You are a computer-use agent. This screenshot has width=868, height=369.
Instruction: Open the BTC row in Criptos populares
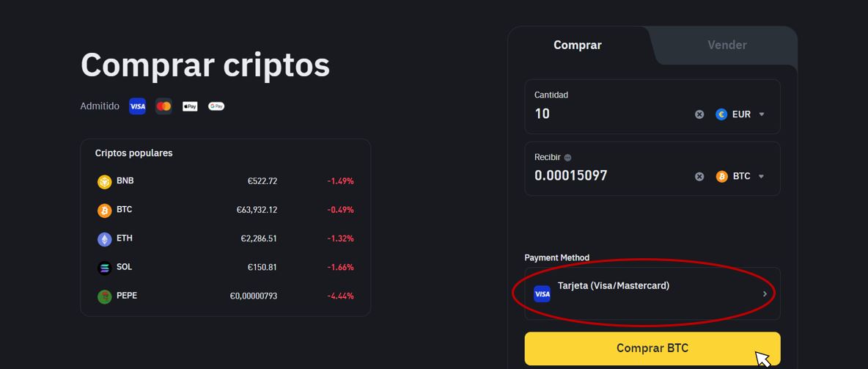pos(225,211)
